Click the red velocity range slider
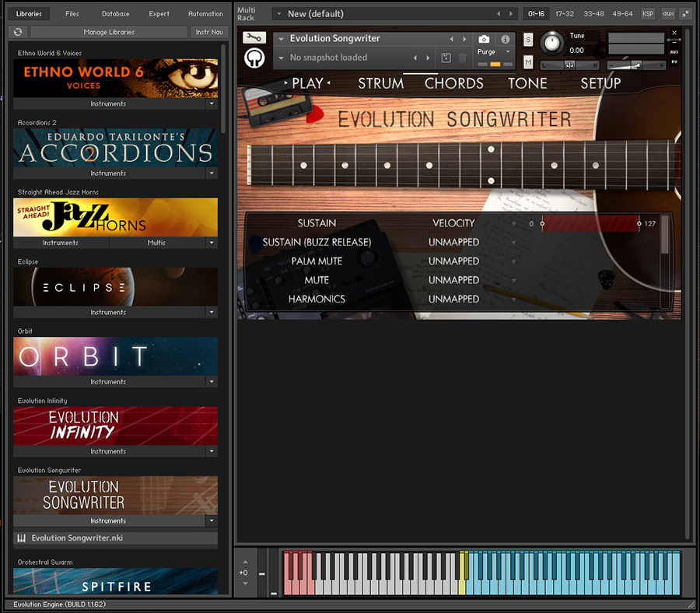 pyautogui.click(x=590, y=224)
